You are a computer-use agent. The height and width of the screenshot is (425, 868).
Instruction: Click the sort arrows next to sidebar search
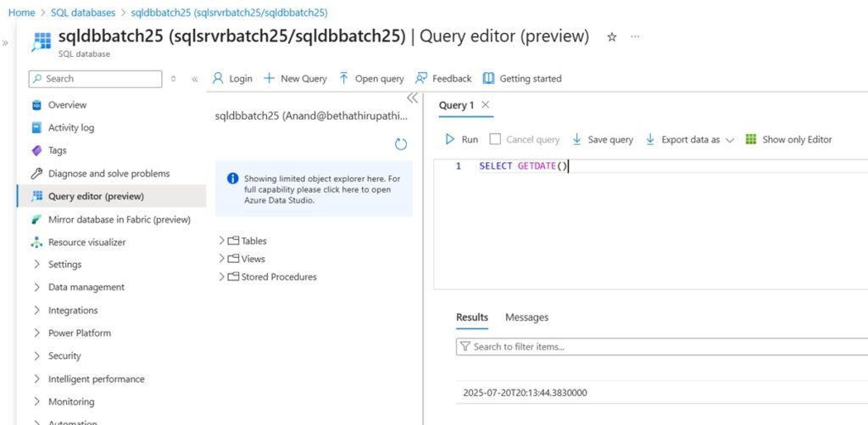[173, 79]
